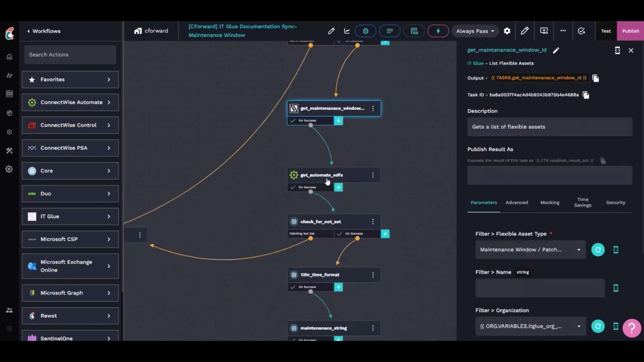Toggle the green outlined toolbar button

click(x=414, y=31)
